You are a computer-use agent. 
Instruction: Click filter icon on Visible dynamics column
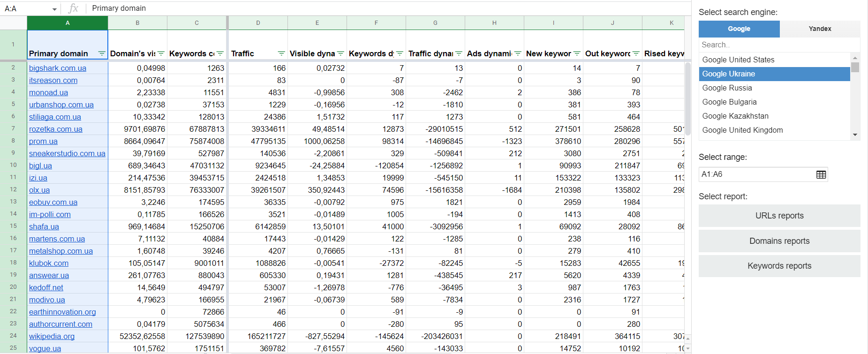tap(340, 54)
